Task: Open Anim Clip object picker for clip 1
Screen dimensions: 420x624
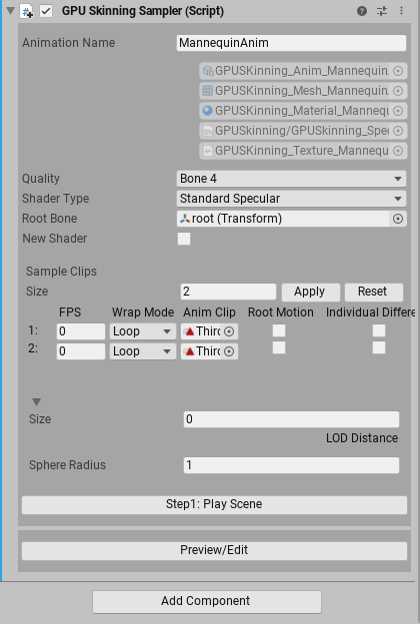Action: pyautogui.click(x=229, y=331)
